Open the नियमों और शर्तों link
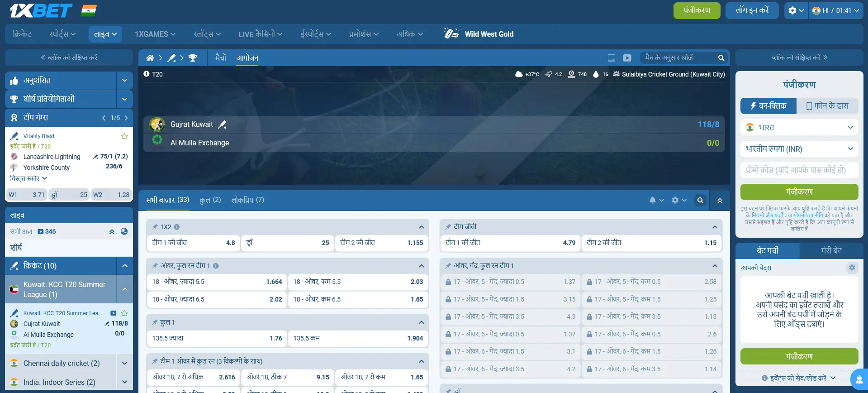This screenshot has height=393, width=868. [x=767, y=216]
